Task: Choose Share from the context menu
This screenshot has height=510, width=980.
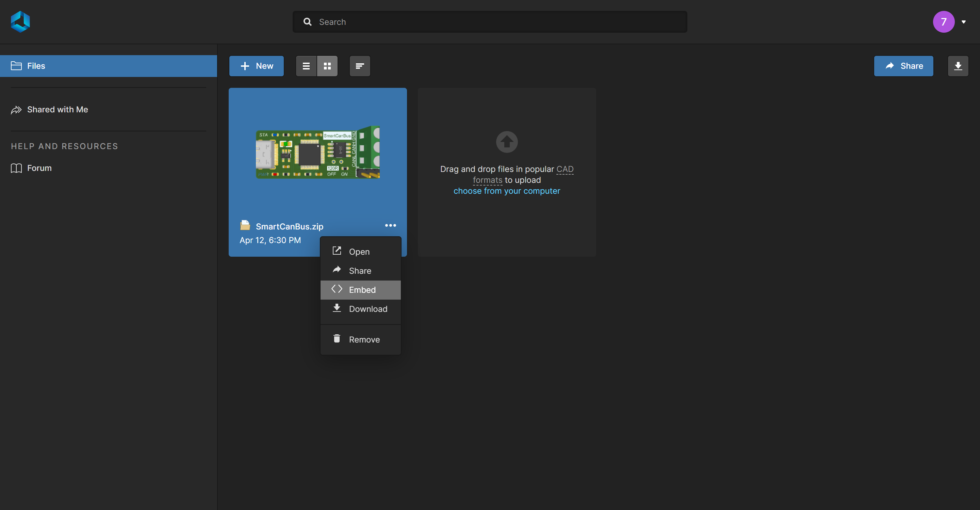Action: point(360,271)
